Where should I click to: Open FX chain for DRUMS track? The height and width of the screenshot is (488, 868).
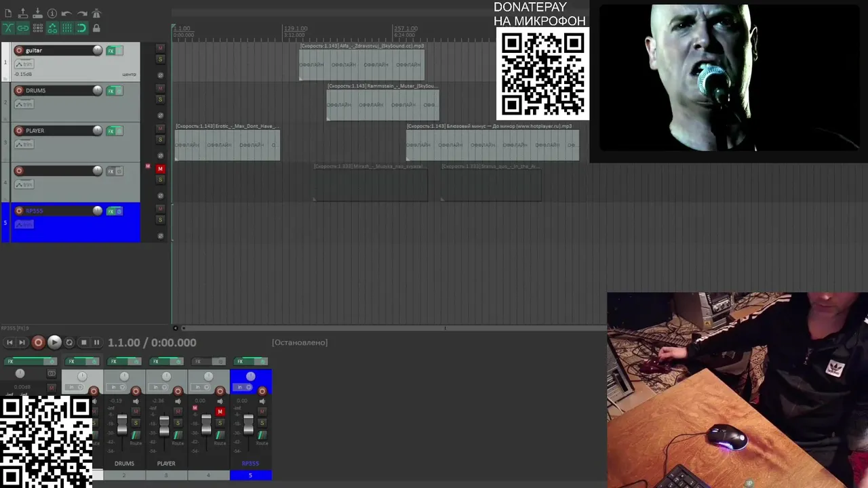pos(111,91)
